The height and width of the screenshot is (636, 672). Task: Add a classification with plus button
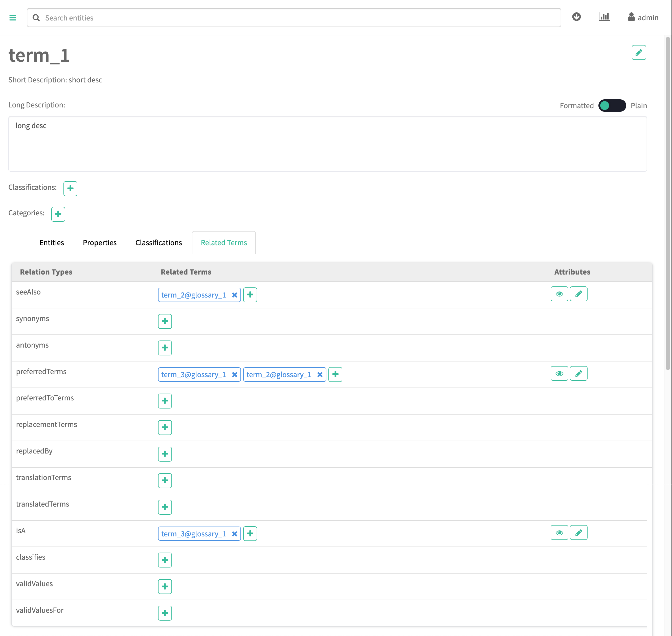(x=70, y=189)
